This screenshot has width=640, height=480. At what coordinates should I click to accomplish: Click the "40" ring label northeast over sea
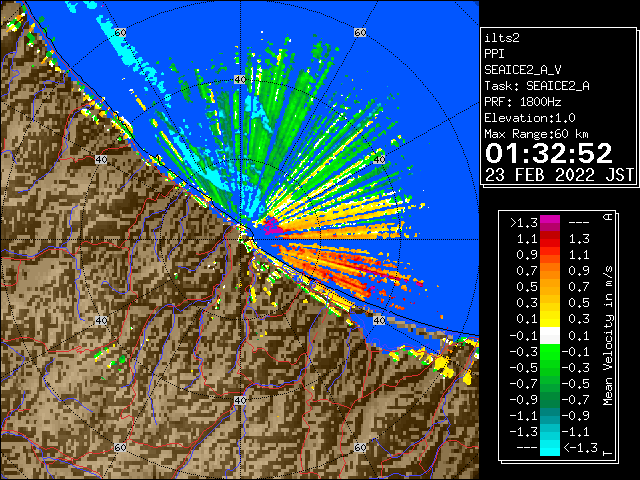point(379,159)
